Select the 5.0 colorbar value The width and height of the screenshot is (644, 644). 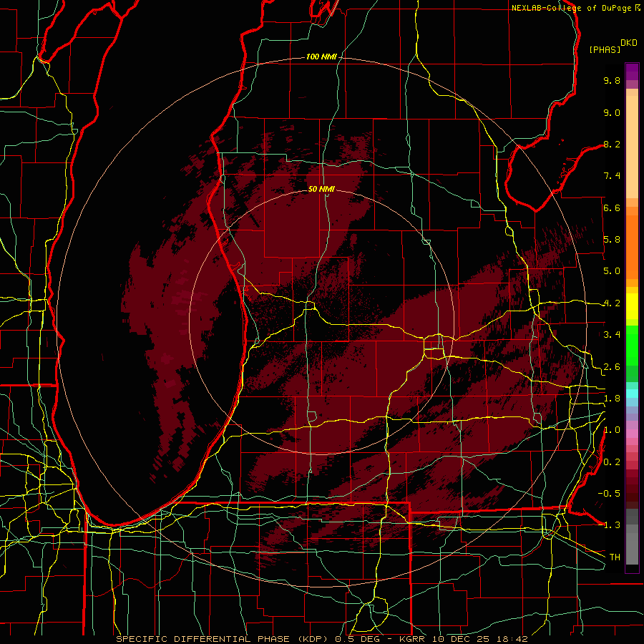pyautogui.click(x=612, y=271)
